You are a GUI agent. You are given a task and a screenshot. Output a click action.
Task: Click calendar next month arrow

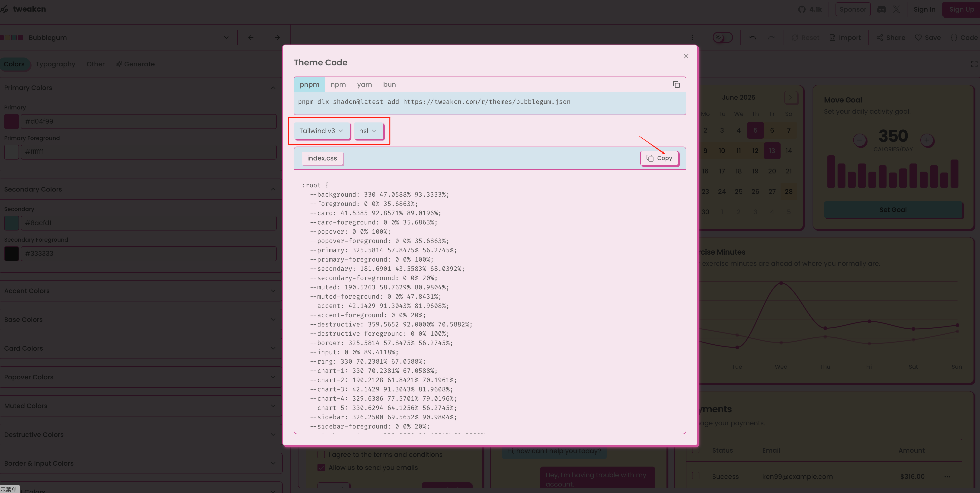point(790,97)
